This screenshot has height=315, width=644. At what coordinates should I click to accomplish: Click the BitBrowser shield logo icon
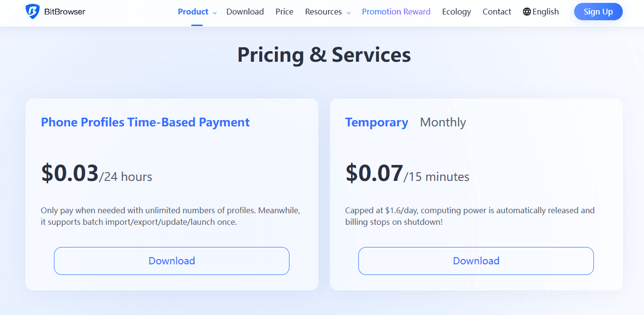pyautogui.click(x=33, y=12)
